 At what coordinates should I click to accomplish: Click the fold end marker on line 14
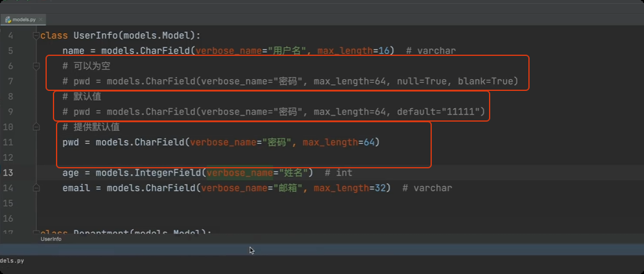(x=36, y=188)
